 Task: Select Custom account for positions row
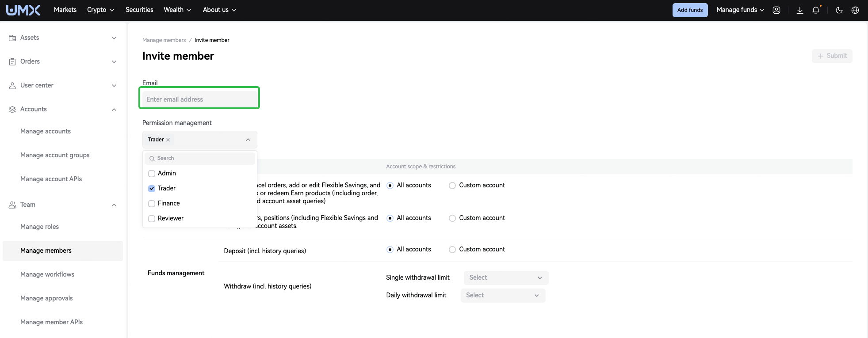(452, 218)
